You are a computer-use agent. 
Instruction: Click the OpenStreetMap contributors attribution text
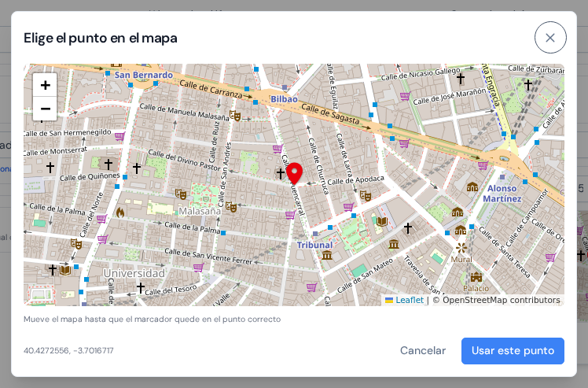pyautogui.click(x=497, y=300)
